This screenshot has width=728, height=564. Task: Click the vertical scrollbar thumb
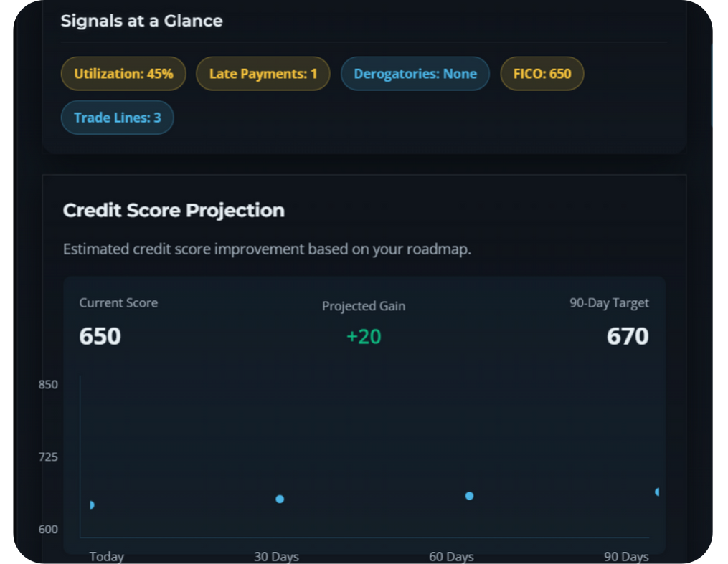712,85
